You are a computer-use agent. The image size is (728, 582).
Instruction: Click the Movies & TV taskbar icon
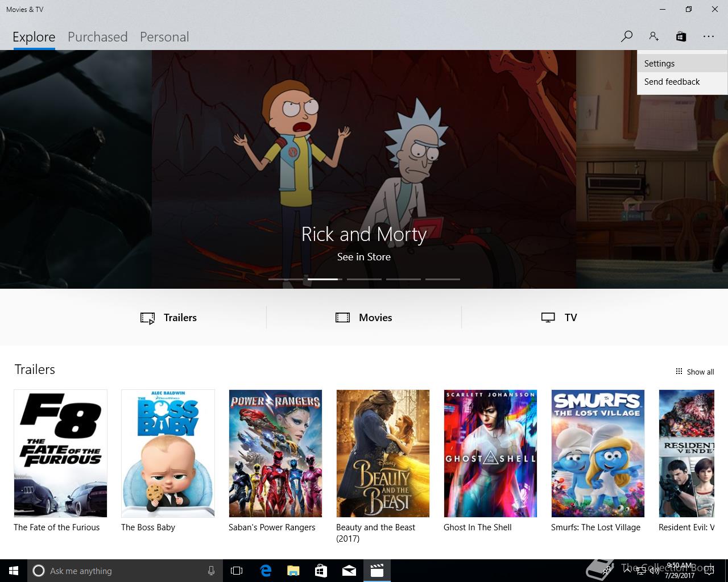377,571
